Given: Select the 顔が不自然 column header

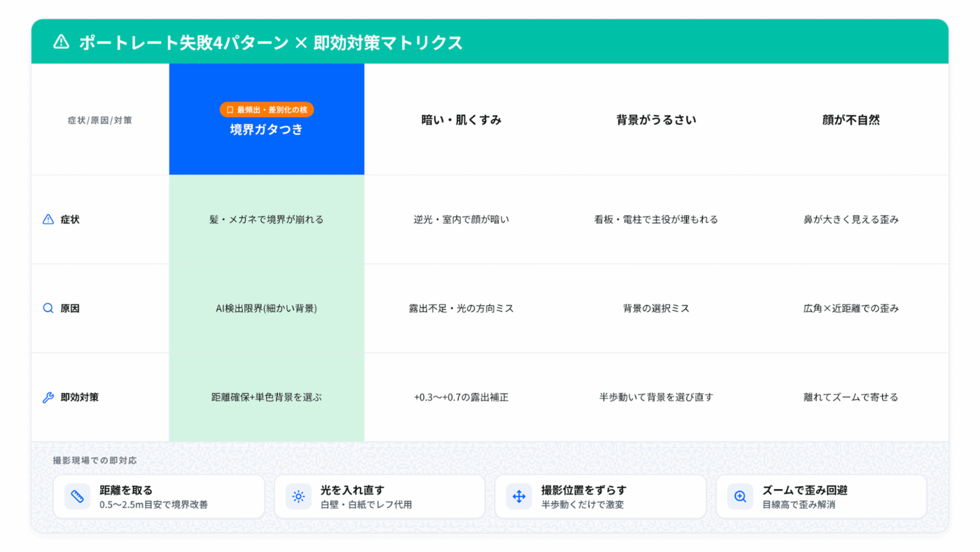Looking at the screenshot, I should coord(851,120).
